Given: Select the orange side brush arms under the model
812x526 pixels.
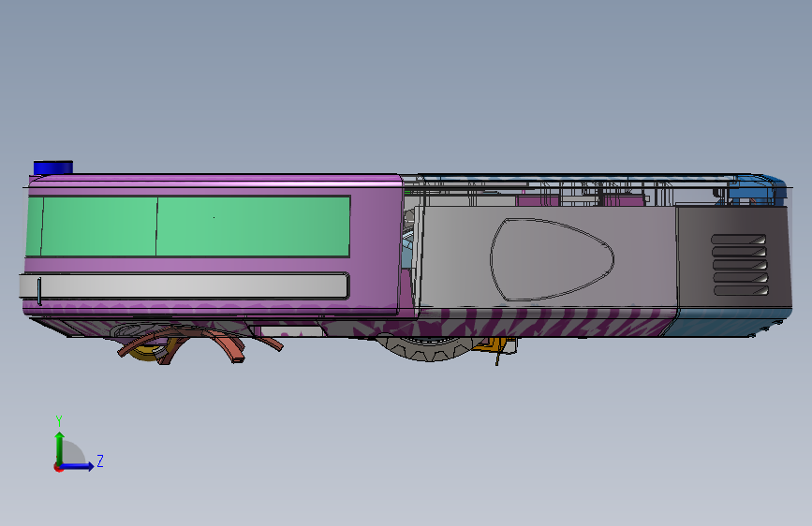Looking at the screenshot, I should click(199, 344).
